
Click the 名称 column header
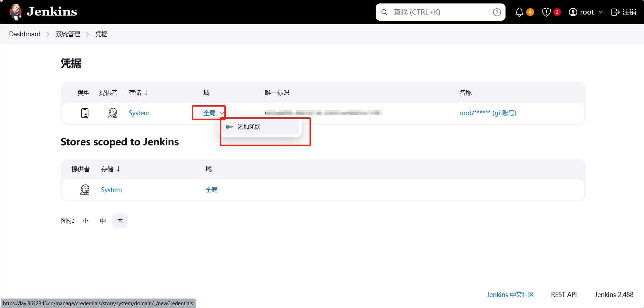coord(465,92)
